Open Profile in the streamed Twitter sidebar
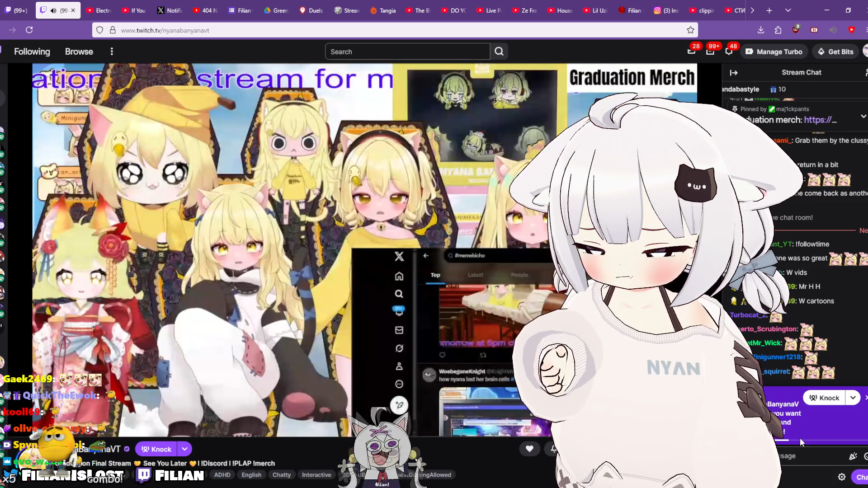This screenshot has width=868, height=488. click(x=399, y=366)
